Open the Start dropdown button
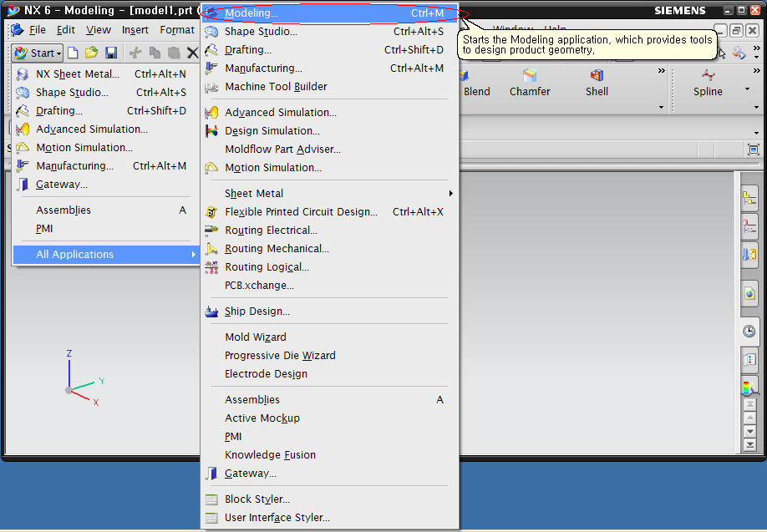This screenshot has width=767, height=532. coord(38,53)
